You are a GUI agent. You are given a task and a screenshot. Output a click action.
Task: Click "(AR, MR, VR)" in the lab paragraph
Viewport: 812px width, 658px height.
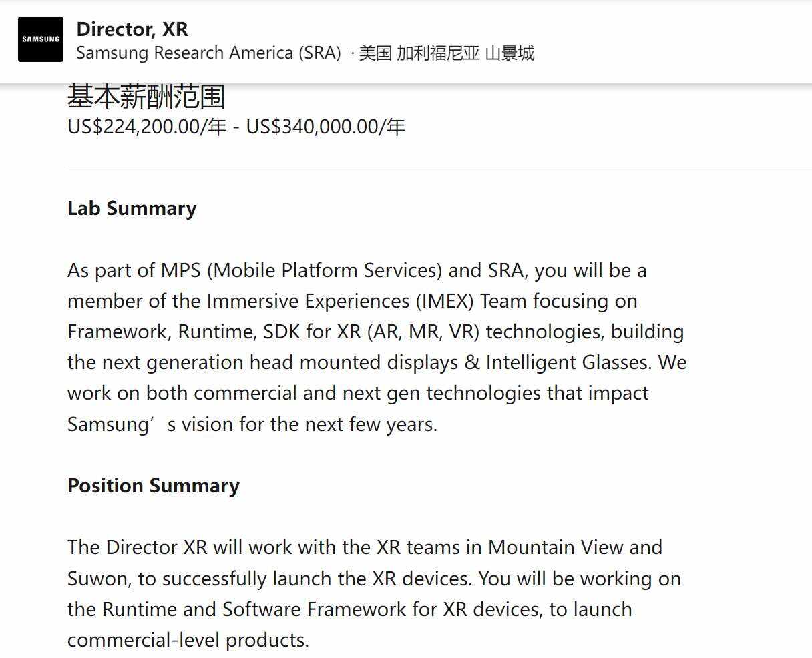pyautogui.click(x=423, y=332)
